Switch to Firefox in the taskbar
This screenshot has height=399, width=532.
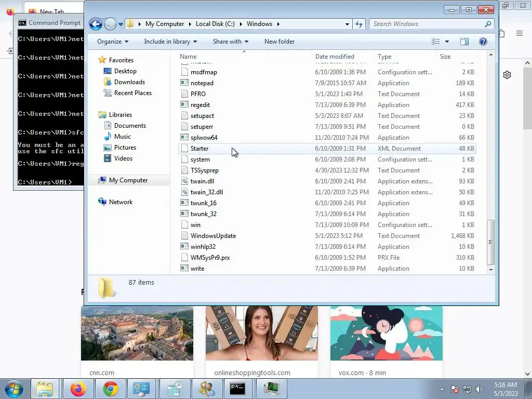click(78, 389)
